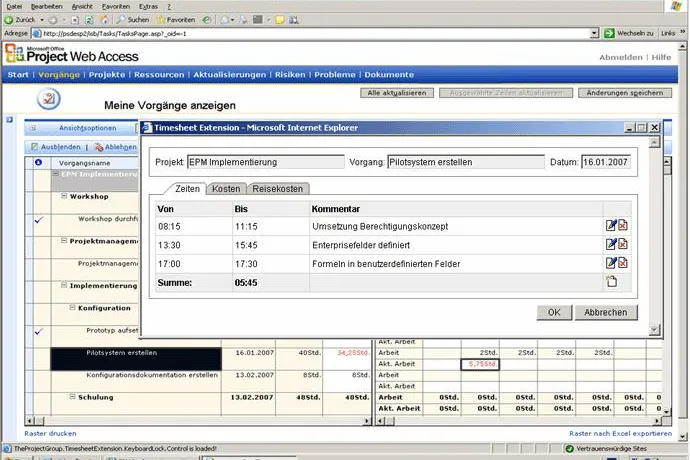Open the Bearbeiten menu

pos(47,6)
